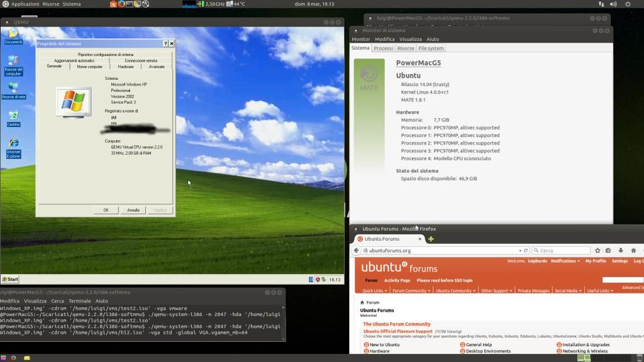The width and height of the screenshot is (644, 362).
Task: Open Visualizza menu in Monitor di sistema
Action: pos(410,39)
